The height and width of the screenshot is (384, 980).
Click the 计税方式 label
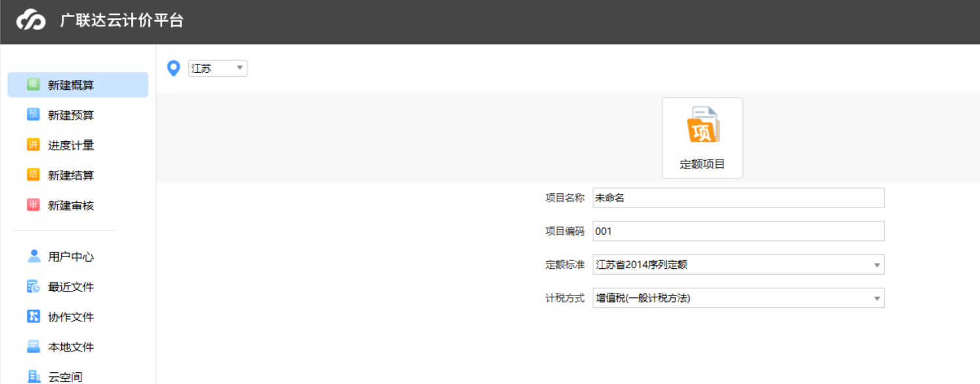[565, 298]
